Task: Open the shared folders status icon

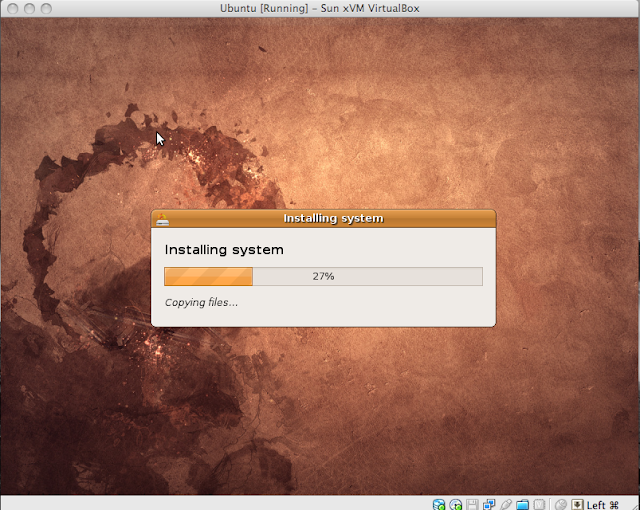Action: pyautogui.click(x=522, y=505)
